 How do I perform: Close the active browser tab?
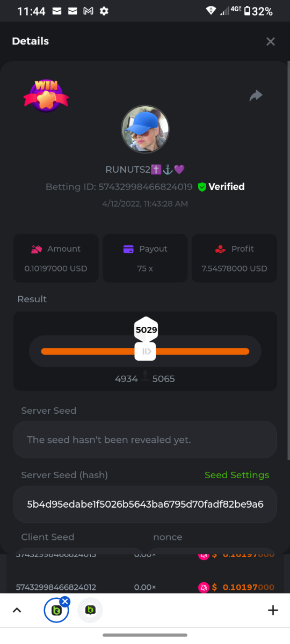point(65,601)
